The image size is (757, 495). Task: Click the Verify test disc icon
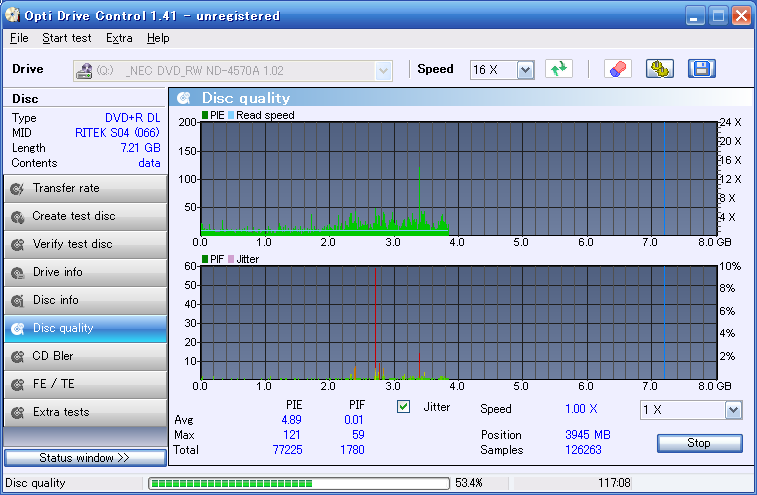click(17, 245)
